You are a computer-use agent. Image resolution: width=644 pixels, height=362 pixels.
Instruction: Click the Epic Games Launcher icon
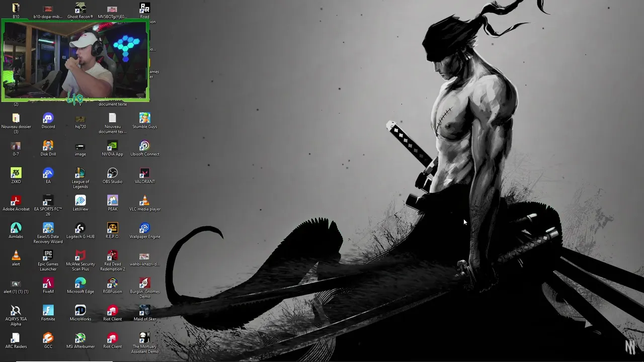click(x=48, y=255)
